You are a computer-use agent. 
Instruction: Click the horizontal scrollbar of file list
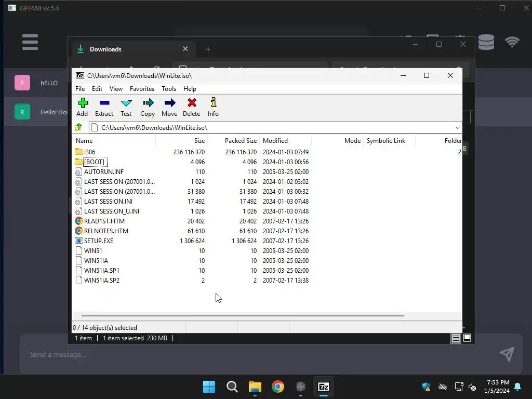(243, 315)
